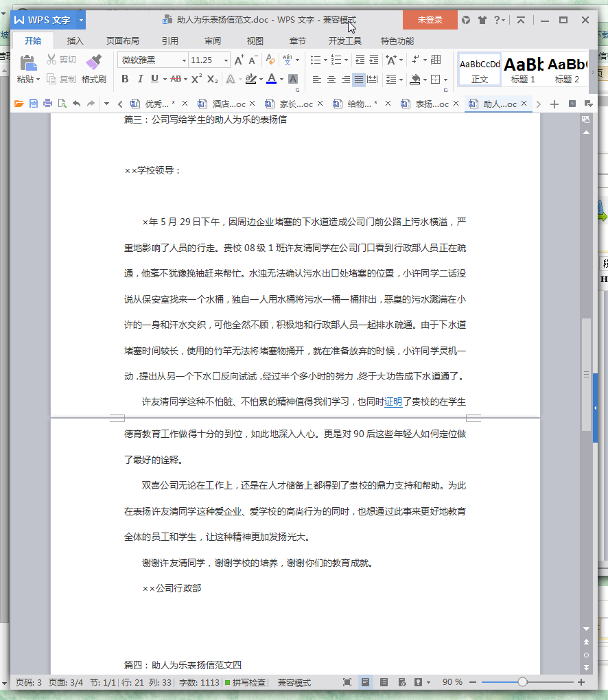
Task: Center align the paragraph
Action: click(331, 80)
